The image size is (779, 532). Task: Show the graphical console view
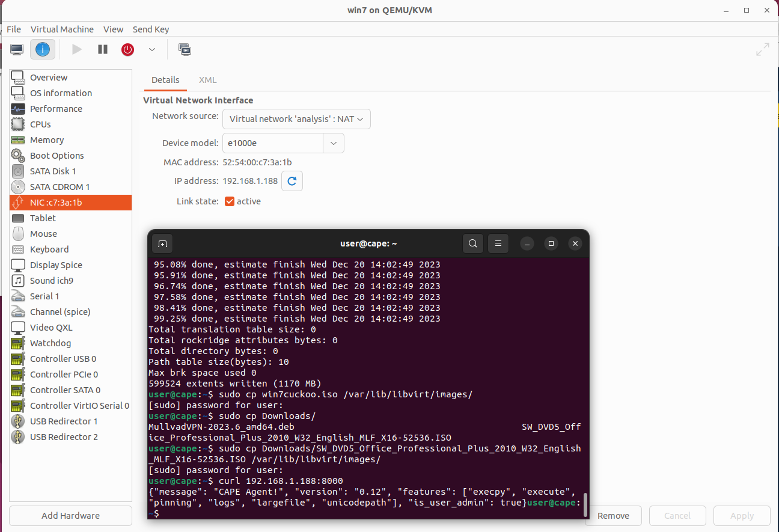[17, 49]
